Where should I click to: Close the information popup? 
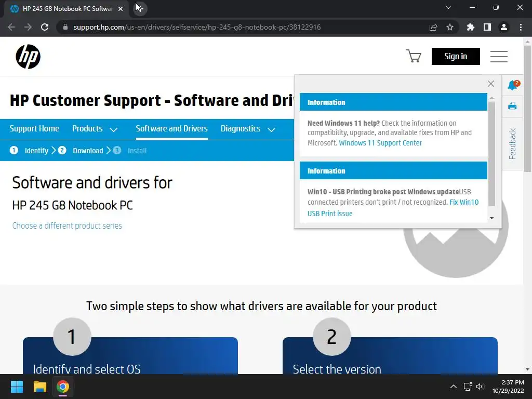(x=490, y=84)
